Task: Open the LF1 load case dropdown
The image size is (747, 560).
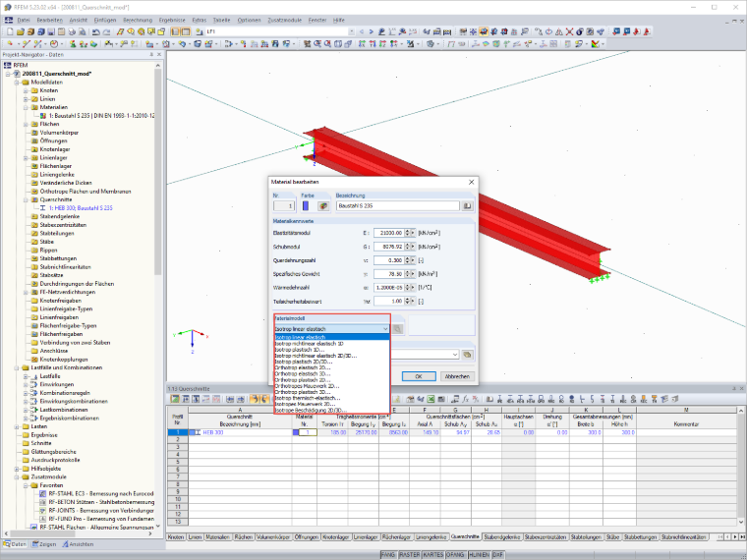Action: coord(352,31)
